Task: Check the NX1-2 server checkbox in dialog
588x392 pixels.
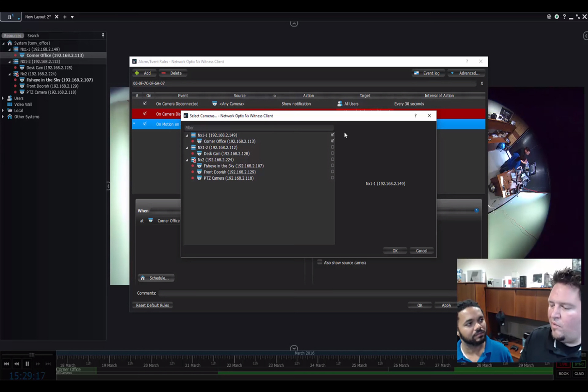Action: click(333, 147)
